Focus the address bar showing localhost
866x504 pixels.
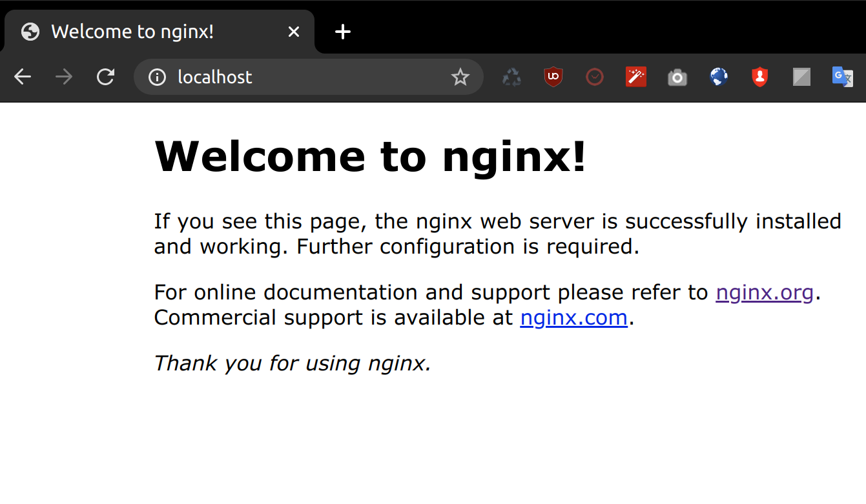(308, 77)
